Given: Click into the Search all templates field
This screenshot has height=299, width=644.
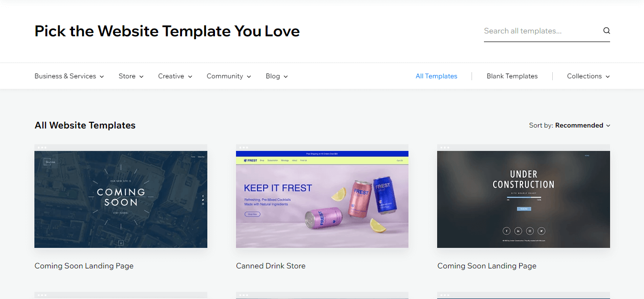Looking at the screenshot, I should coord(540,31).
